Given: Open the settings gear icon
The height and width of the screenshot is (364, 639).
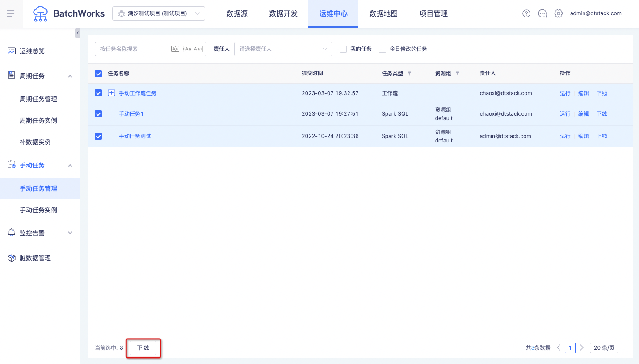Looking at the screenshot, I should pyautogui.click(x=559, y=13).
